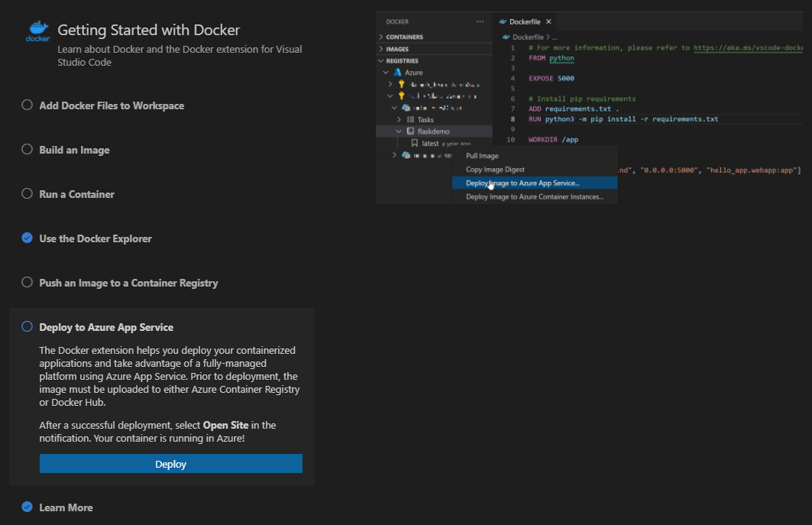Viewport: 812px width, 525px height.
Task: Click the WORKDIR /app code line
Action: [x=553, y=139]
